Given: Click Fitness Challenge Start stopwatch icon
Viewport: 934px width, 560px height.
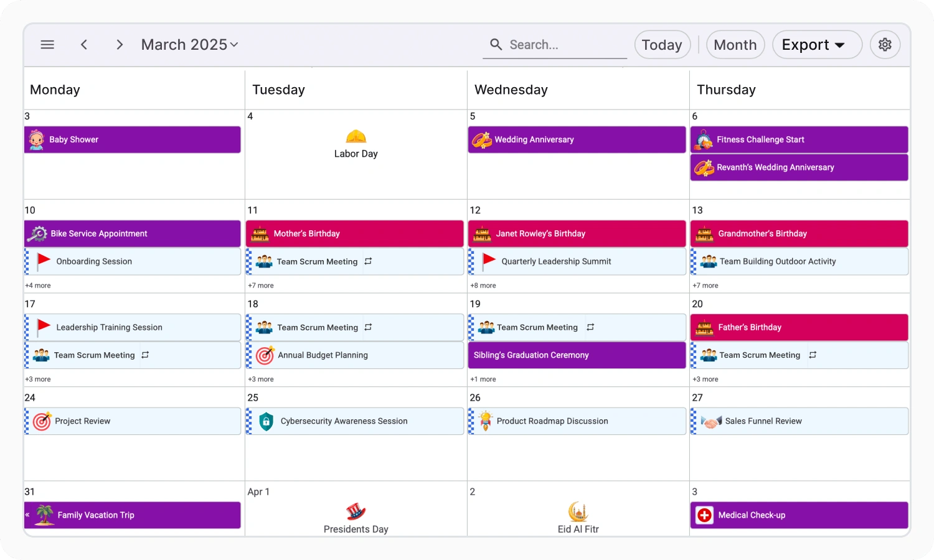Looking at the screenshot, I should pos(704,140).
